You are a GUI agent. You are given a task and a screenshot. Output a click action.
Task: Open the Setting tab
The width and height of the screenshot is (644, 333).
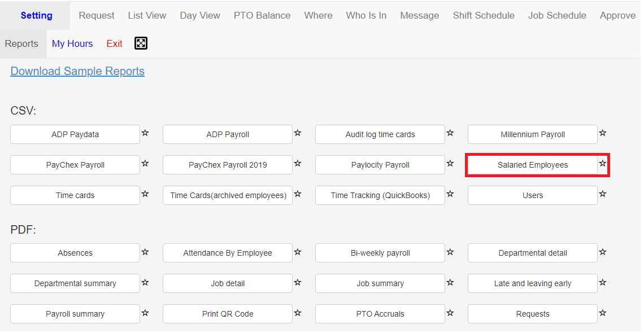[37, 16]
